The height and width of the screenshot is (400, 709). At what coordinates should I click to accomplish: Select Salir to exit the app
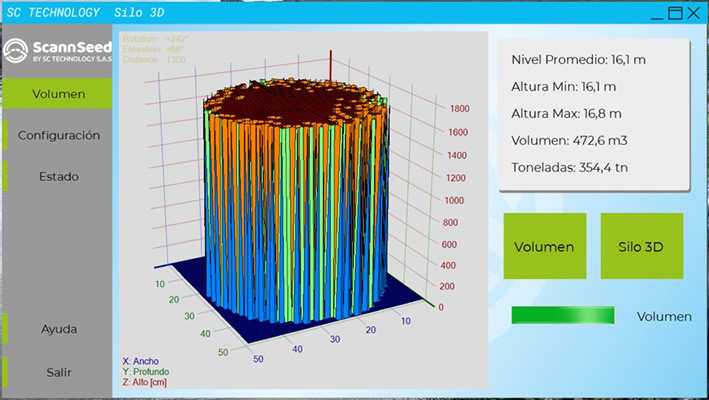coord(58,372)
